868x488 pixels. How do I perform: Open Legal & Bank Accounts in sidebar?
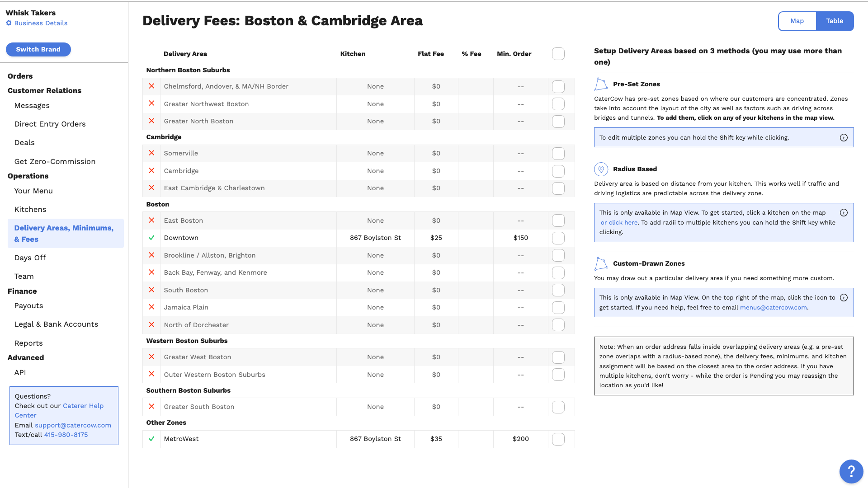[x=56, y=324]
